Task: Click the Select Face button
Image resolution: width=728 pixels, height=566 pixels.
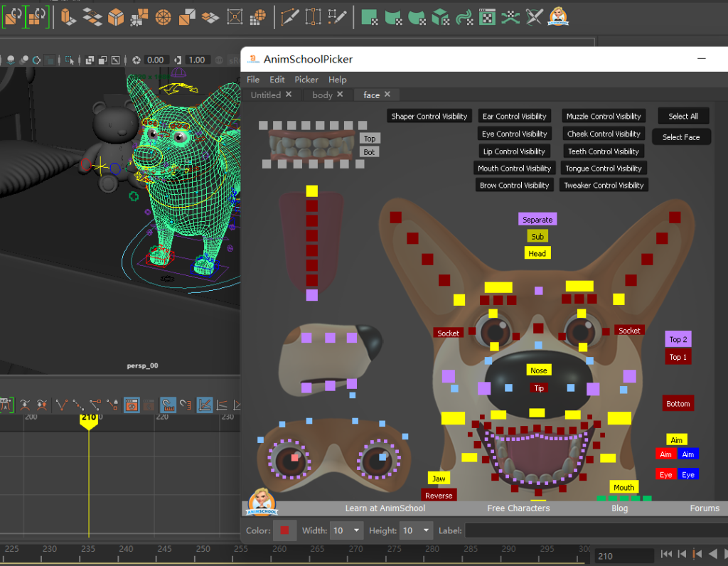Action: (x=681, y=137)
